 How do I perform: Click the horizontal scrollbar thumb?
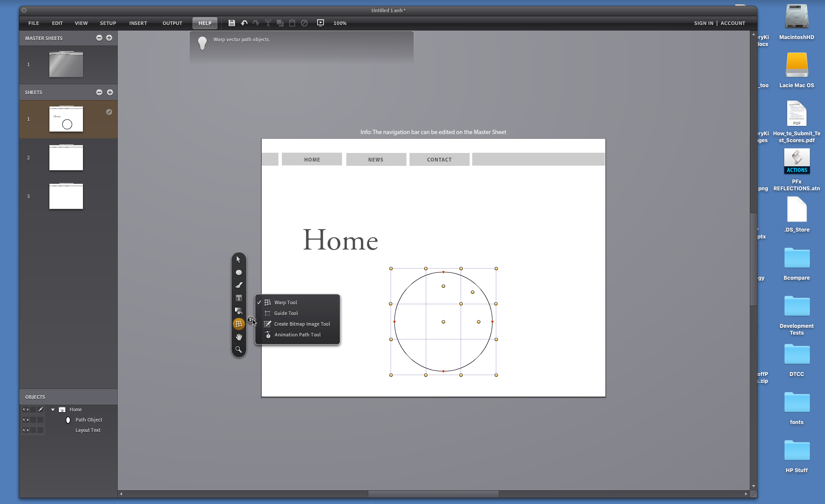tap(433, 494)
